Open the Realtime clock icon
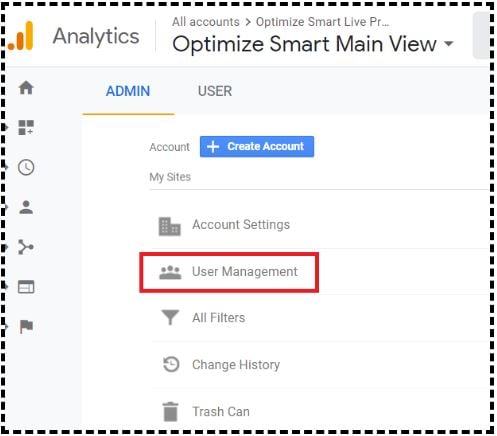The width and height of the screenshot is (497, 436). pos(26,167)
